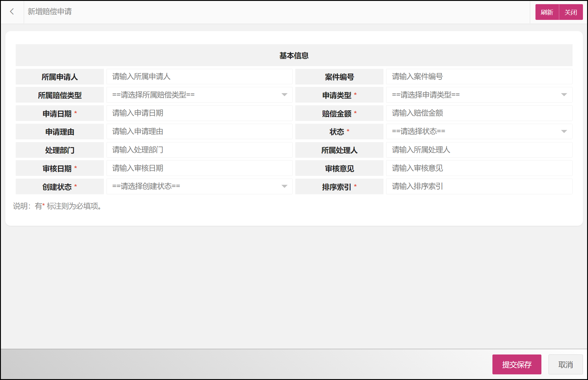Click the 案件编号 input field

point(479,77)
